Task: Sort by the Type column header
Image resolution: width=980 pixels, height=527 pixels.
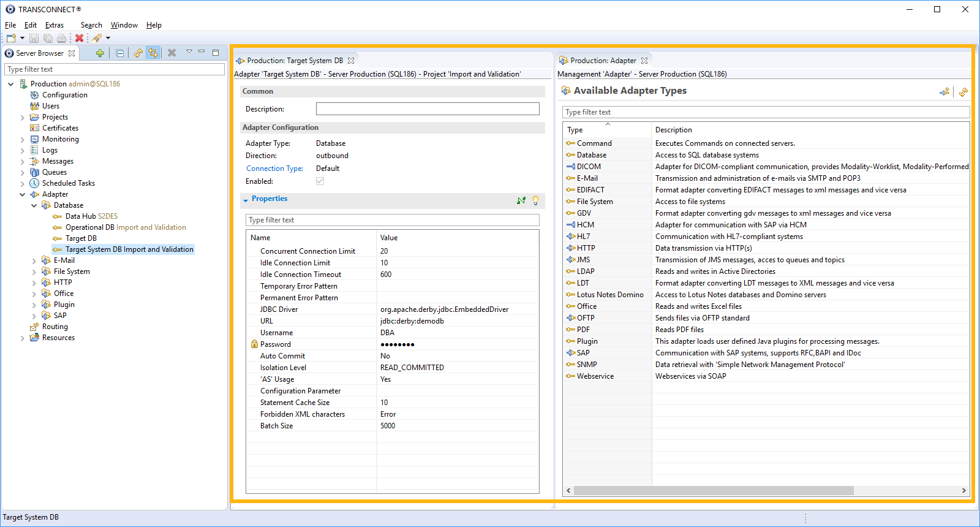Action: pos(607,130)
